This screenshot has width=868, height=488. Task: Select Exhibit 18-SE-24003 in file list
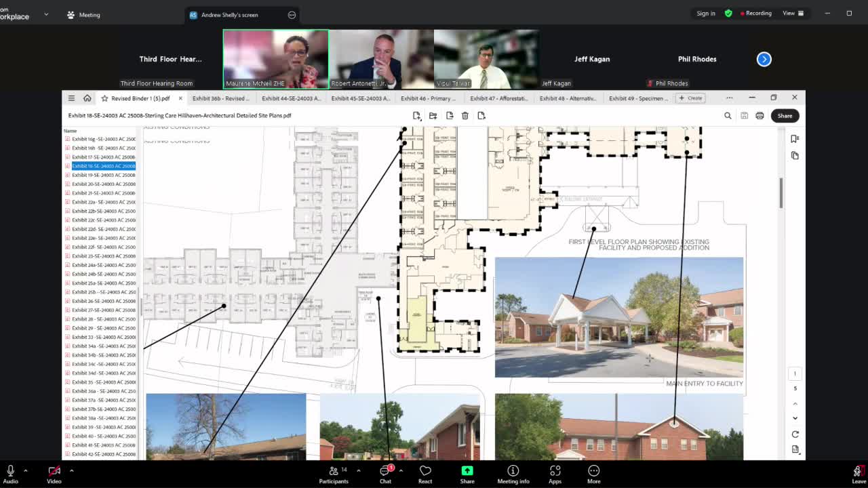click(x=100, y=166)
